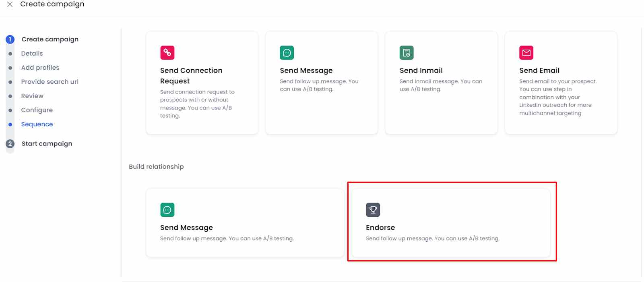The height and width of the screenshot is (282, 644).
Task: Choose the Build relationship Send Message title
Action: (186, 228)
